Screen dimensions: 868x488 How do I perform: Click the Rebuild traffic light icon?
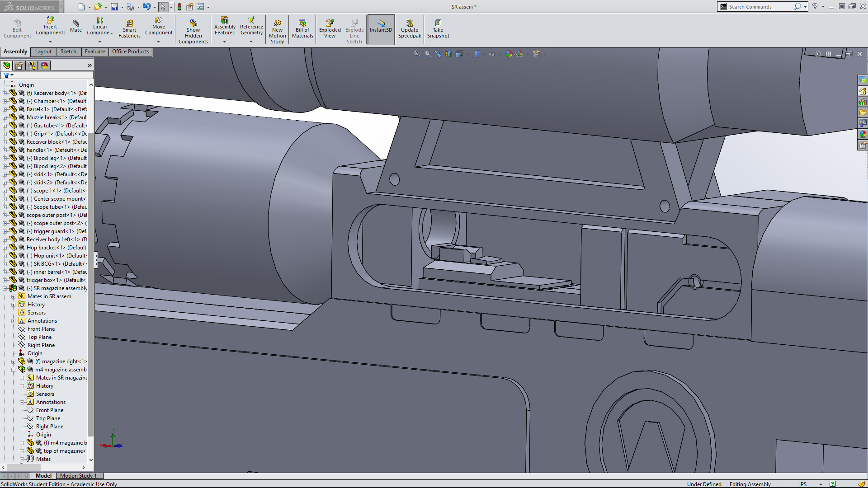pos(179,7)
